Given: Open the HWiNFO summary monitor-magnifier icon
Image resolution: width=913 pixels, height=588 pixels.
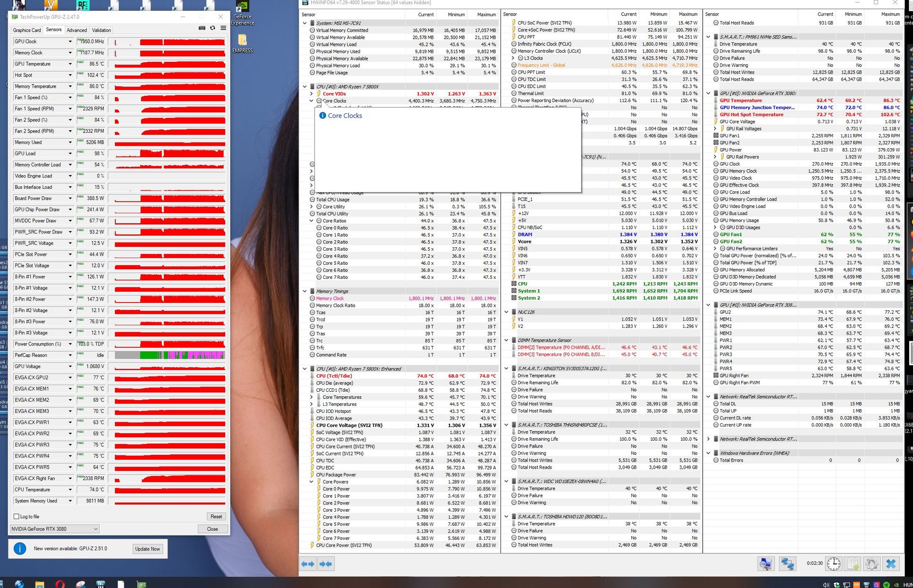Looking at the screenshot, I should click(x=766, y=563).
